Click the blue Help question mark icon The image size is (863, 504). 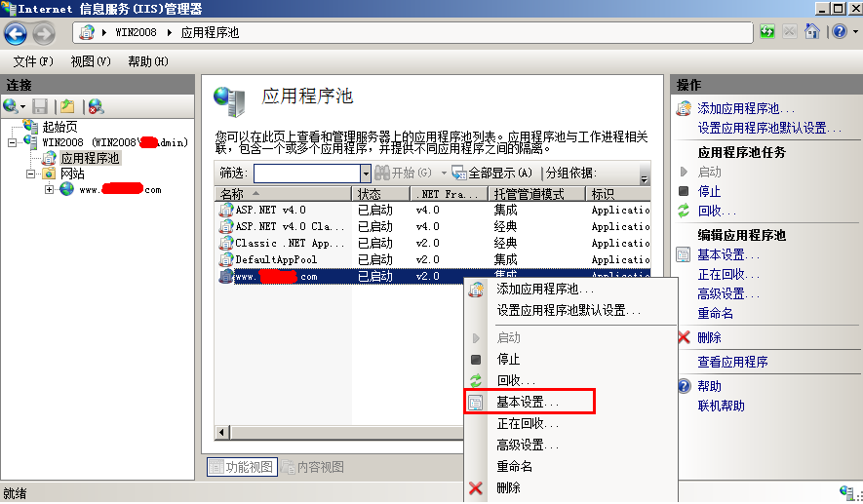tap(840, 31)
